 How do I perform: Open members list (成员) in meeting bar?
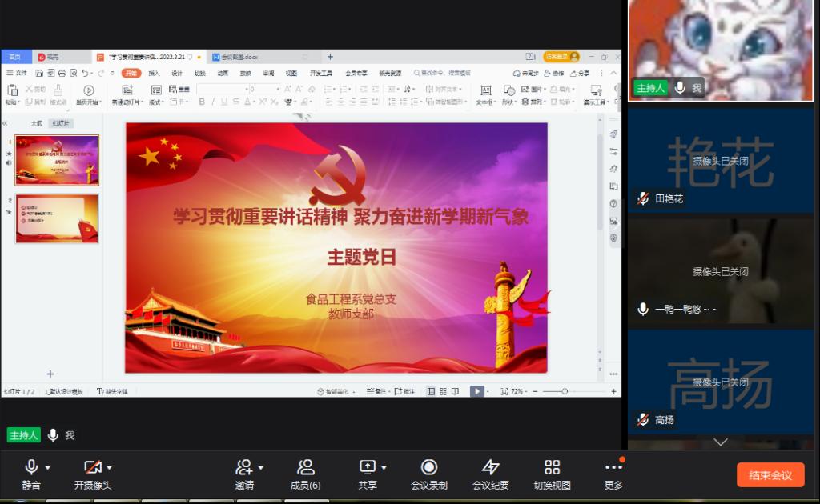[305, 474]
